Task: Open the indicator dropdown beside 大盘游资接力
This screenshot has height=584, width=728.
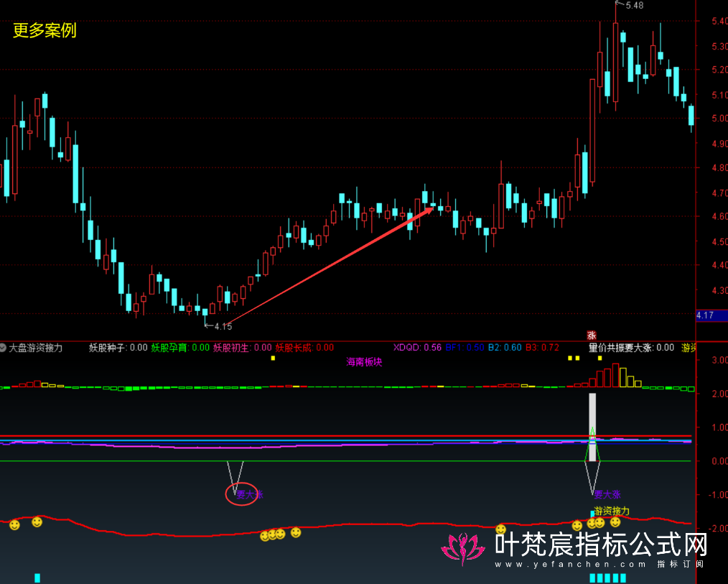Action: pyautogui.click(x=4, y=348)
